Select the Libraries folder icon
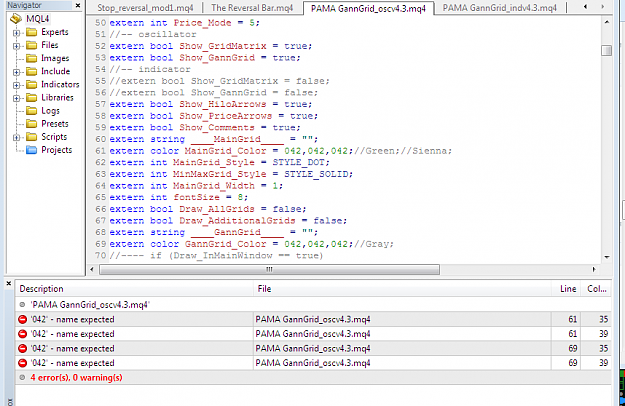This screenshot has height=406, width=625. coord(31,98)
